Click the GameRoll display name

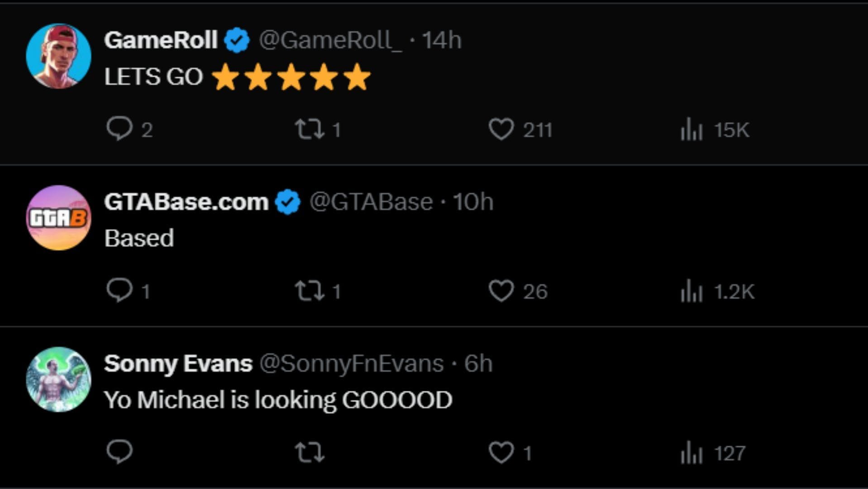(161, 40)
